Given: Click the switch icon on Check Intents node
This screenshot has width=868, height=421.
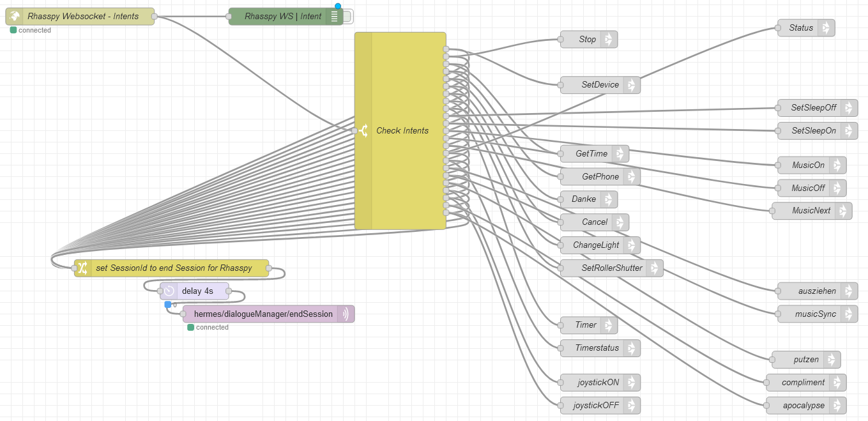Looking at the screenshot, I should tap(363, 131).
